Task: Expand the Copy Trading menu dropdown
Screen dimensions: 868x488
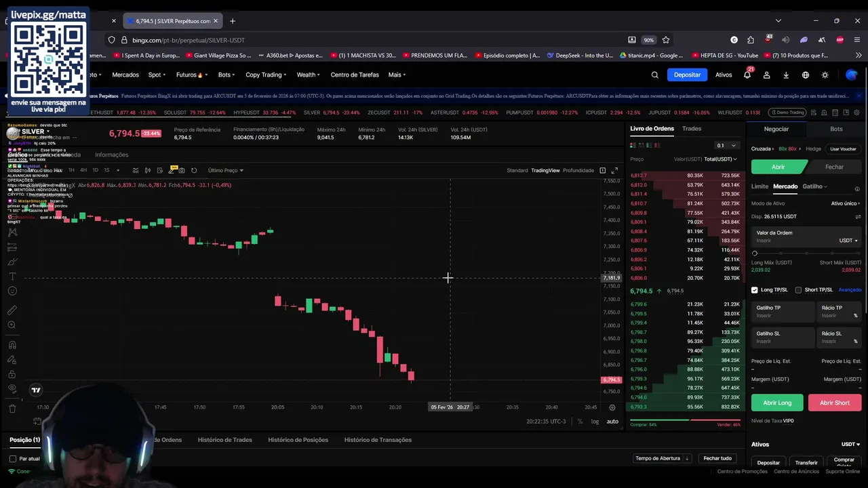Action: click(266, 75)
